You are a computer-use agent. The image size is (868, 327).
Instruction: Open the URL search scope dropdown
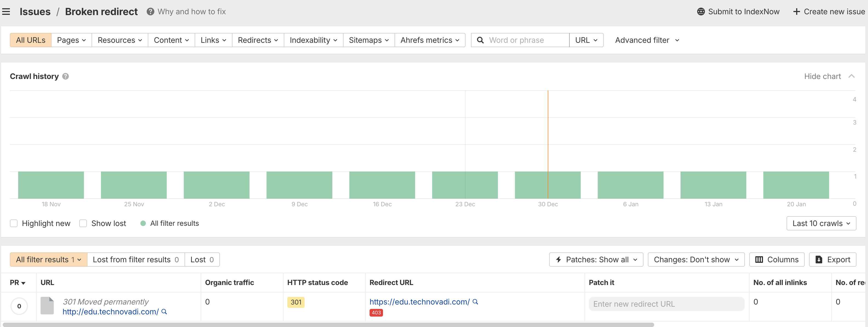coord(586,40)
